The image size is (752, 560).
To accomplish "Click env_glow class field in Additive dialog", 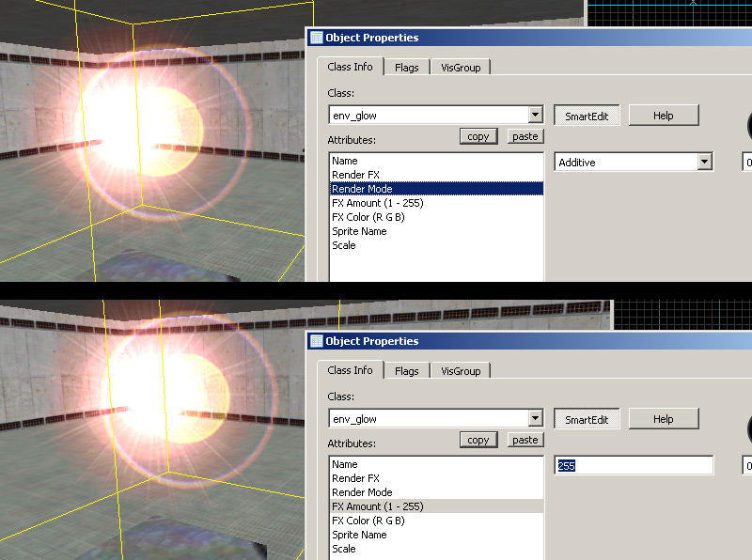I will 436,115.
